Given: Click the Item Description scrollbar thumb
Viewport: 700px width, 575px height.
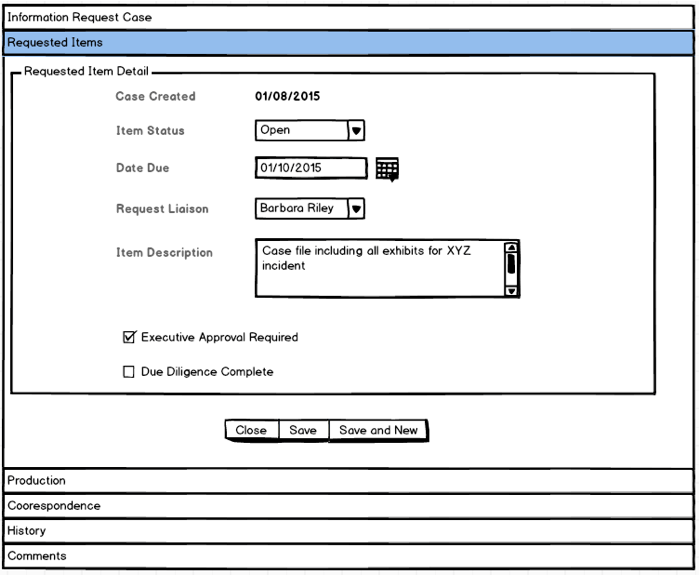Looking at the screenshot, I should pos(511,263).
